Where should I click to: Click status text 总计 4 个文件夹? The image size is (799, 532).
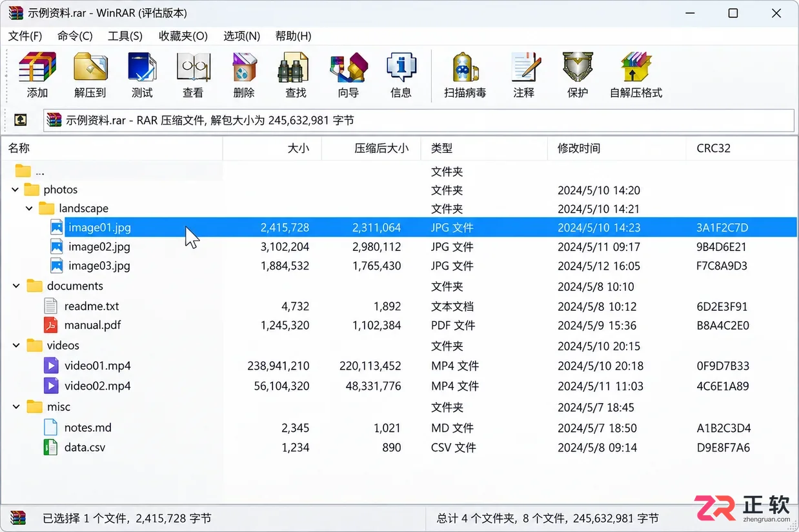pyautogui.click(x=476, y=518)
